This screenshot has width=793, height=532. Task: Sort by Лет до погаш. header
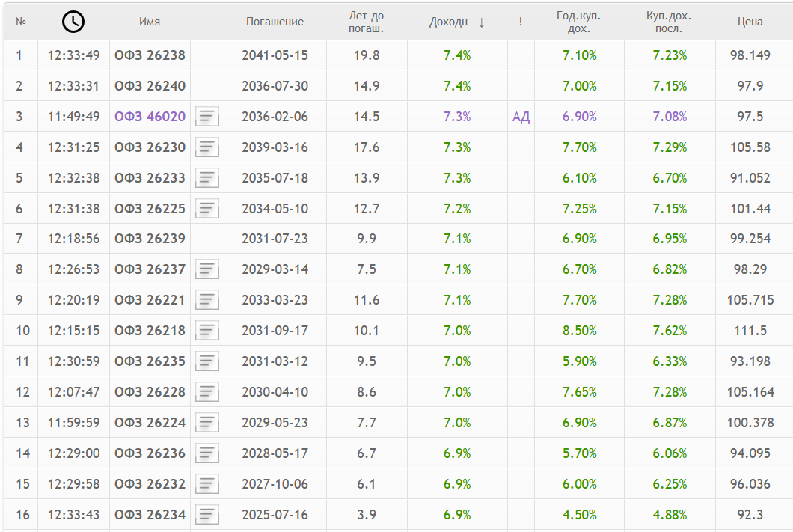pyautogui.click(x=366, y=22)
